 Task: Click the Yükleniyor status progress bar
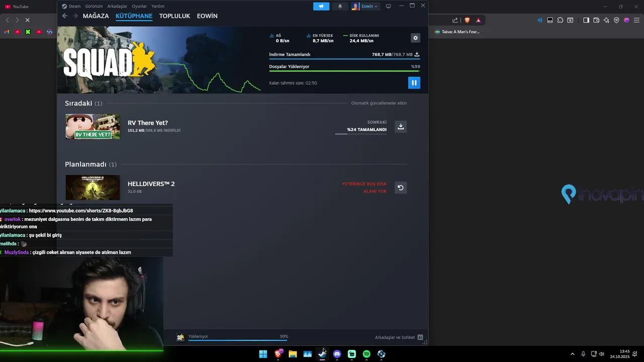point(238,340)
